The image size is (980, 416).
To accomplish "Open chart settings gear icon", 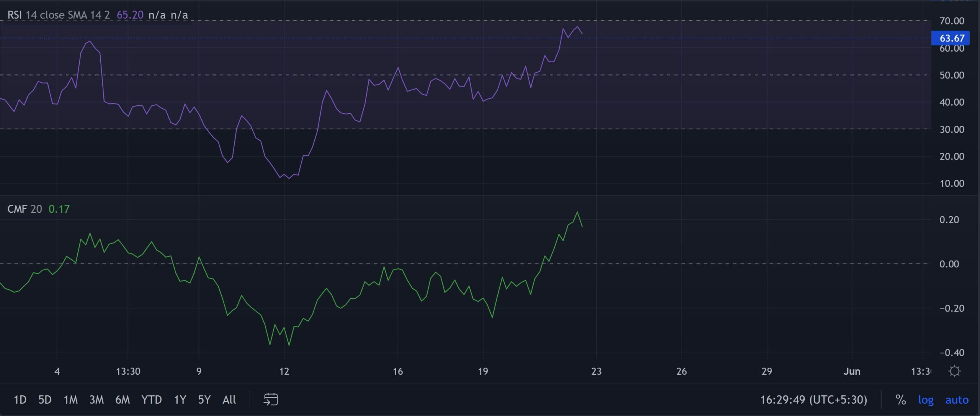I will coord(954,371).
